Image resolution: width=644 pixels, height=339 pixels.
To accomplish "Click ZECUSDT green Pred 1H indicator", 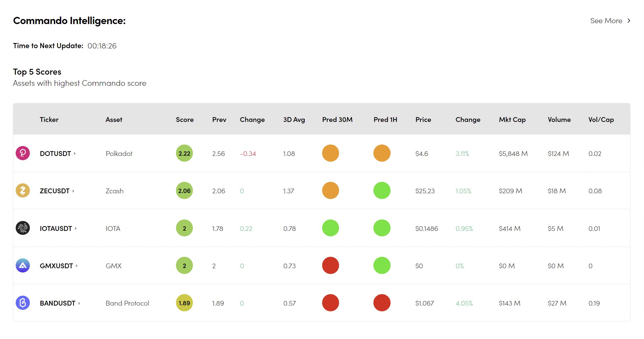I will pos(382,191).
